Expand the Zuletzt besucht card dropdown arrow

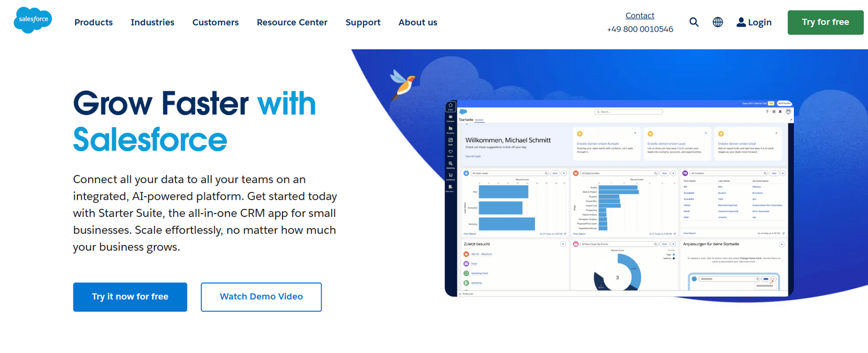(563, 244)
